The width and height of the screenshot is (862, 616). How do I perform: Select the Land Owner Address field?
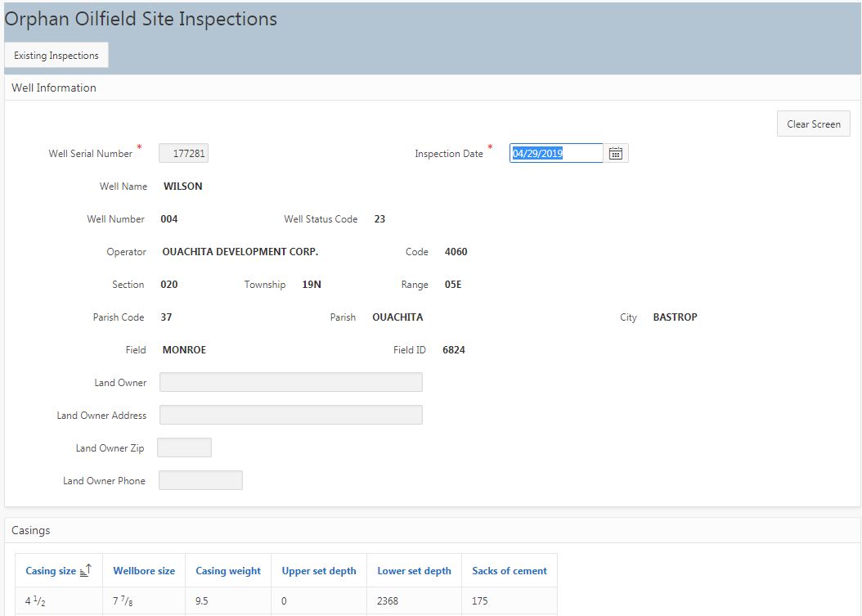click(x=290, y=415)
